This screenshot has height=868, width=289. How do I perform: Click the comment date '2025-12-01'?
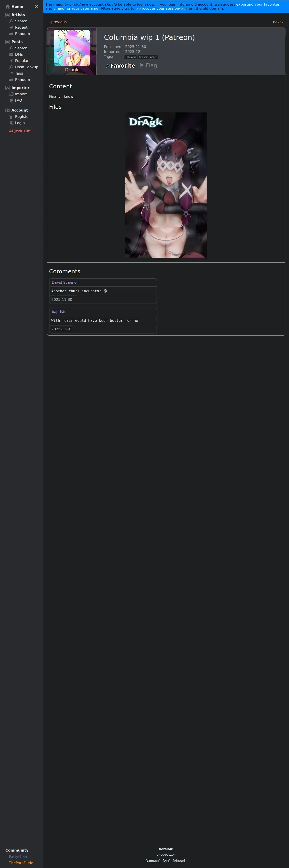click(62, 329)
